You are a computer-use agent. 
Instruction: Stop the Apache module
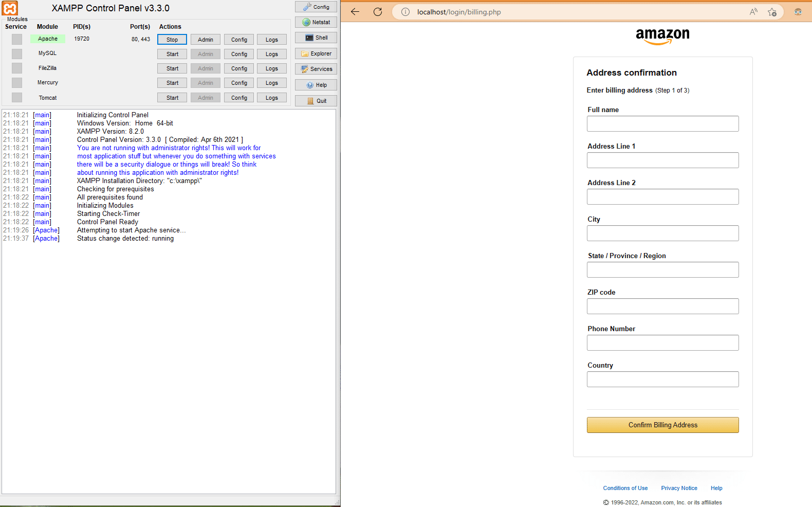(172, 40)
